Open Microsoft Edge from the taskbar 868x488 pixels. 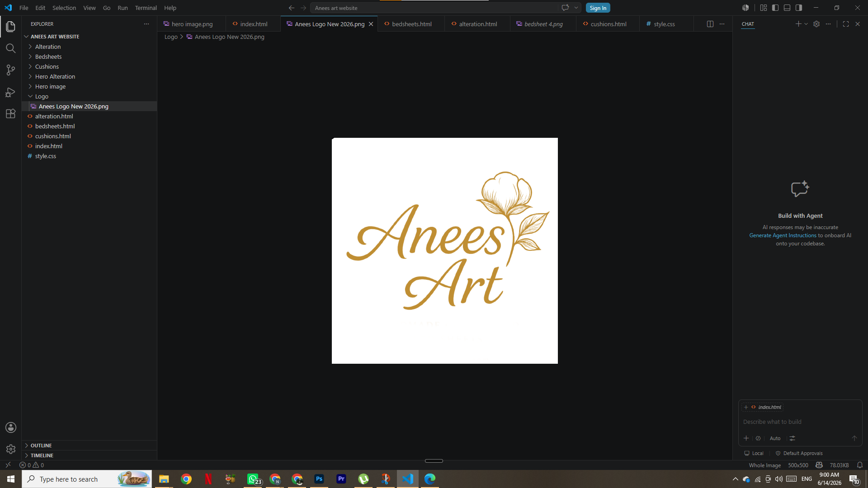[x=429, y=479]
